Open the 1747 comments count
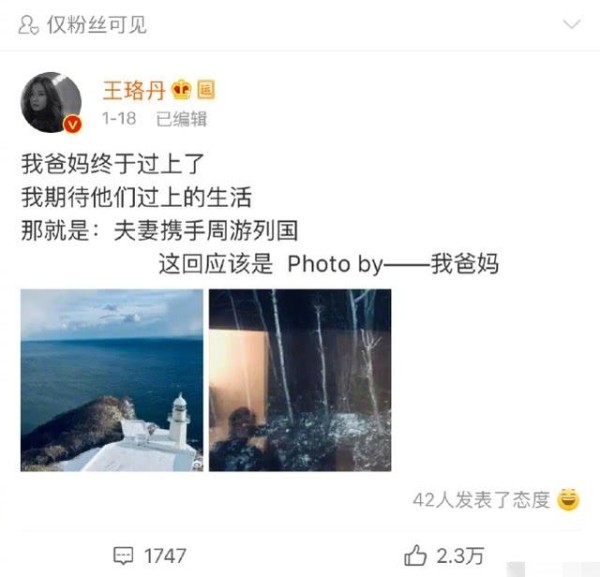This screenshot has height=577, width=600. [x=165, y=556]
